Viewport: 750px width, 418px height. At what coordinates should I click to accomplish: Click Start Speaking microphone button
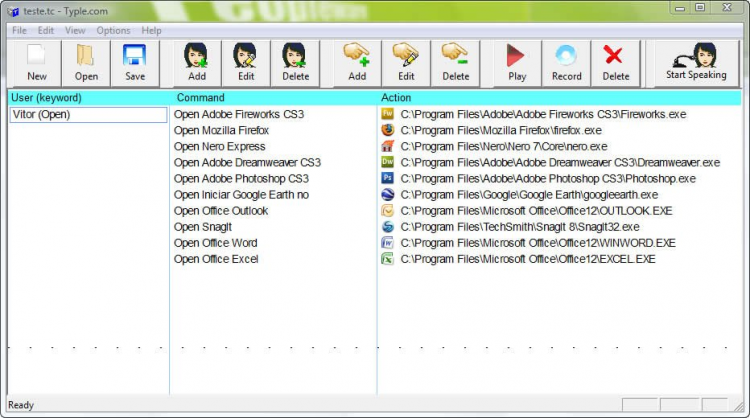pyautogui.click(x=696, y=63)
